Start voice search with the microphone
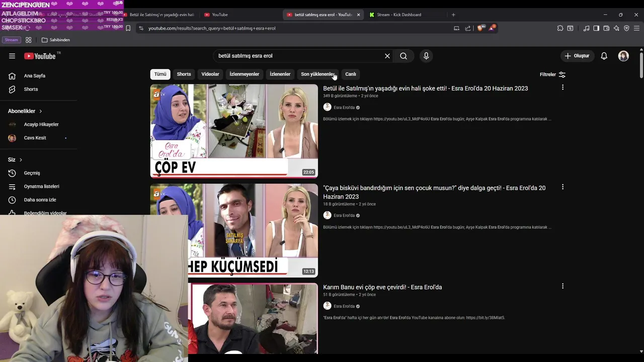This screenshot has height=362, width=644. (426, 56)
